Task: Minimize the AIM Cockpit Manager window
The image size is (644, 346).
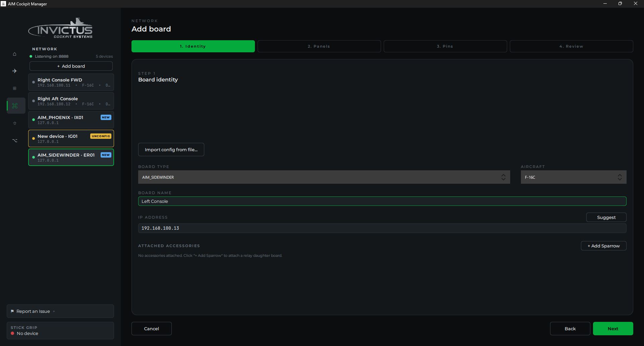Action: [x=605, y=4]
